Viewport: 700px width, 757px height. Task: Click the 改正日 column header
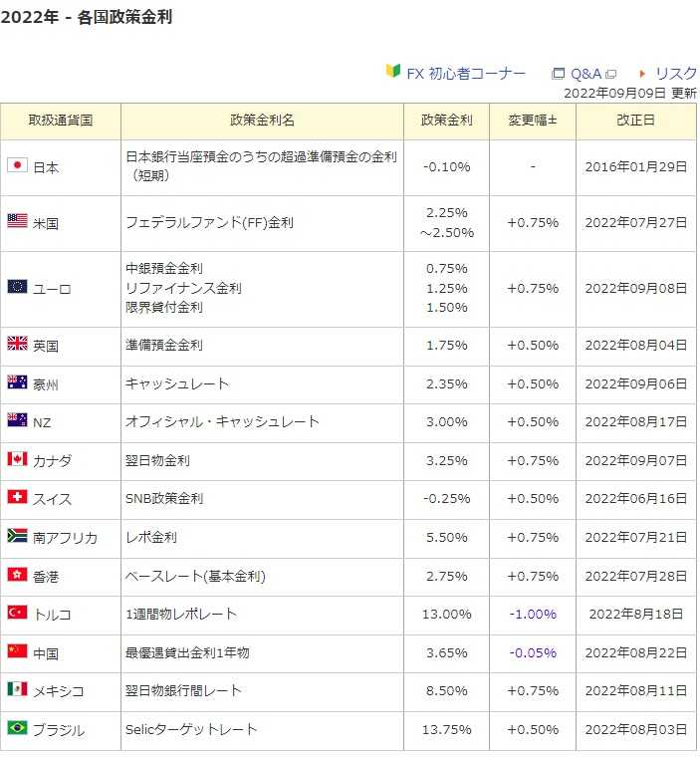coord(635,121)
